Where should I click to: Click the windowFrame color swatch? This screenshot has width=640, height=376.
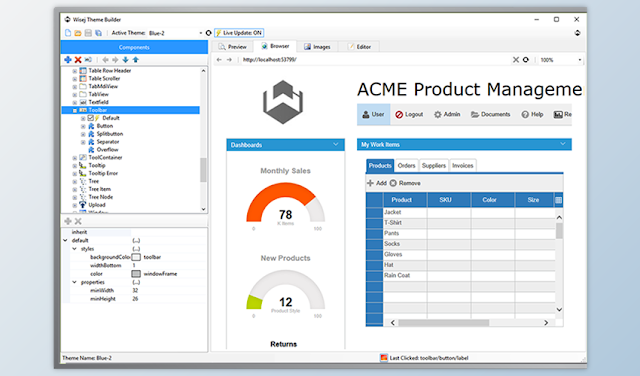pyautogui.click(x=136, y=274)
